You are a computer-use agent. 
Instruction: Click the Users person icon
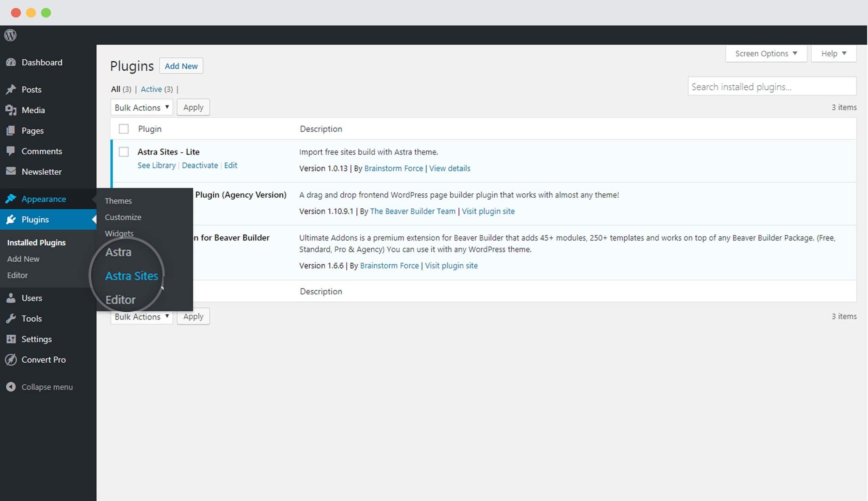[x=11, y=298]
